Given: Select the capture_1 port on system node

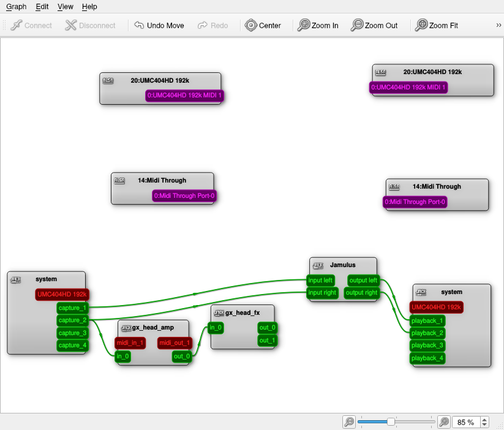Looking at the screenshot, I should pyautogui.click(x=71, y=308).
